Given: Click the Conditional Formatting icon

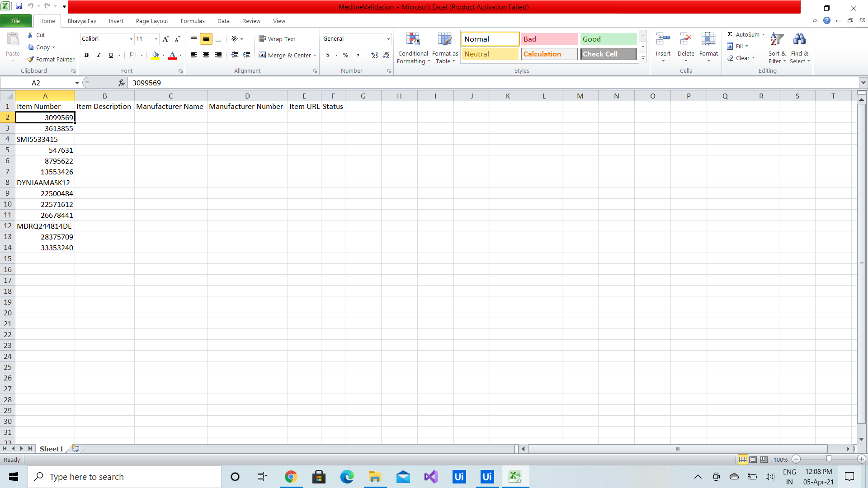Looking at the screenshot, I should pos(413,40).
